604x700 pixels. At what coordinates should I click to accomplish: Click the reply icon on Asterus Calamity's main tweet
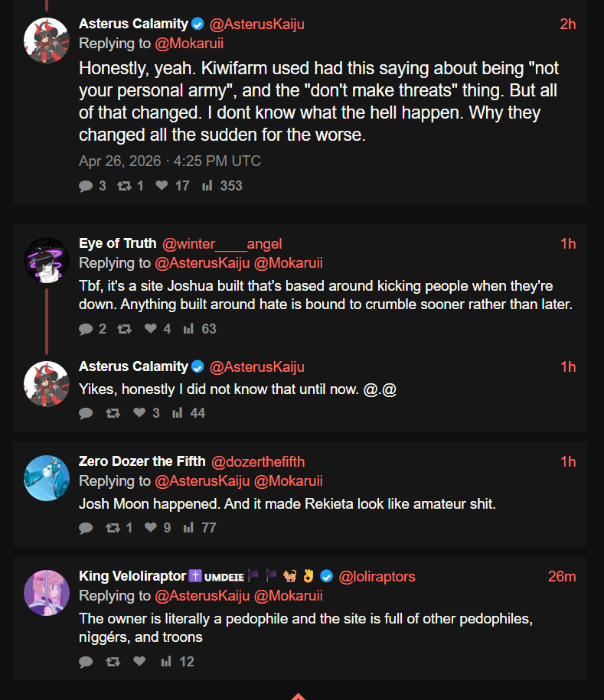[x=85, y=186]
